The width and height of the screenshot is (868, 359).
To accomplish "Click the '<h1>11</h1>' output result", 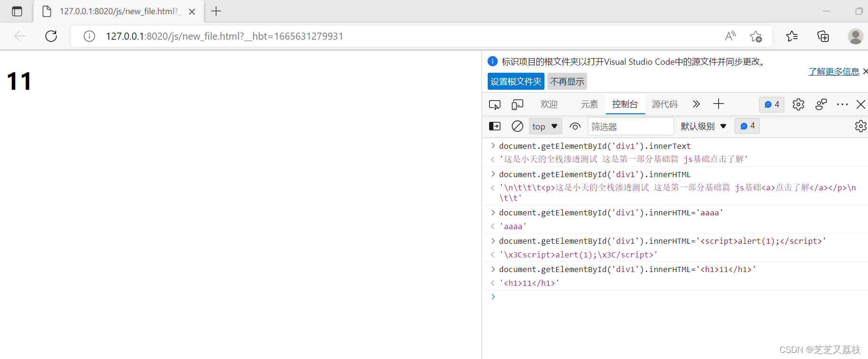I will tap(529, 283).
